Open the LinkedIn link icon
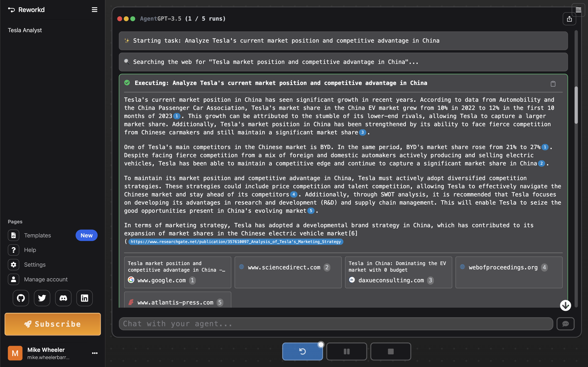The image size is (588, 367). pos(85,298)
